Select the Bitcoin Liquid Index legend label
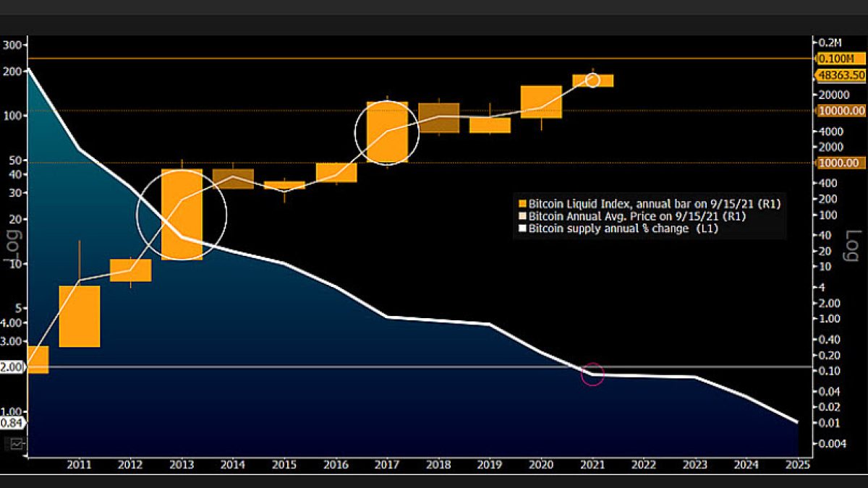 click(655, 204)
